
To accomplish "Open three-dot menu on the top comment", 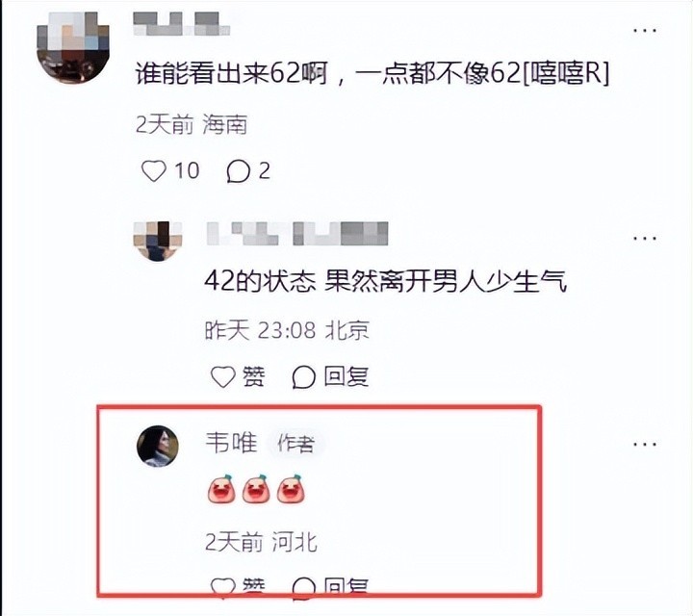I will 644,31.
